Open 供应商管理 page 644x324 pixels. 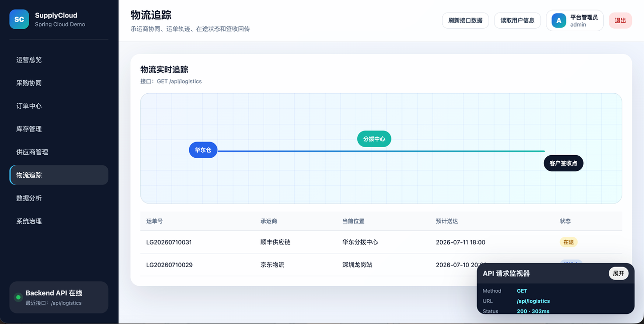coord(59,152)
